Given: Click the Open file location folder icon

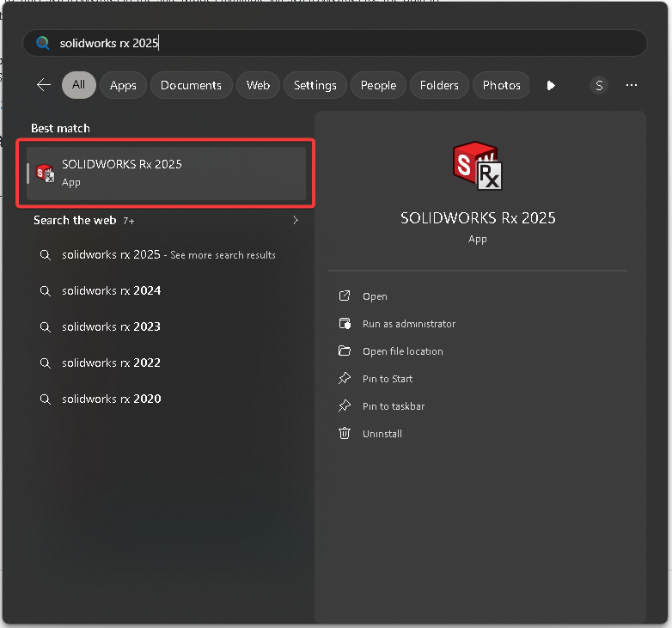Looking at the screenshot, I should pyautogui.click(x=345, y=351).
